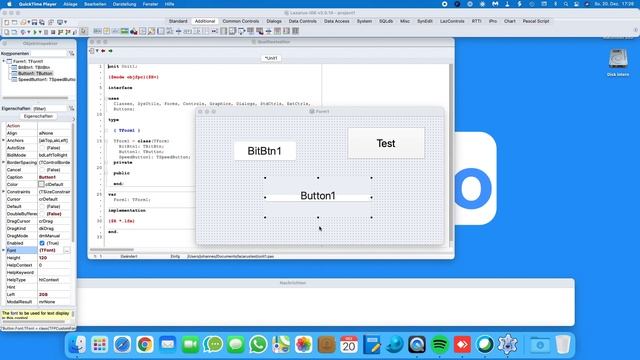Toggle the Cancel property checkbox

(x=42, y=170)
